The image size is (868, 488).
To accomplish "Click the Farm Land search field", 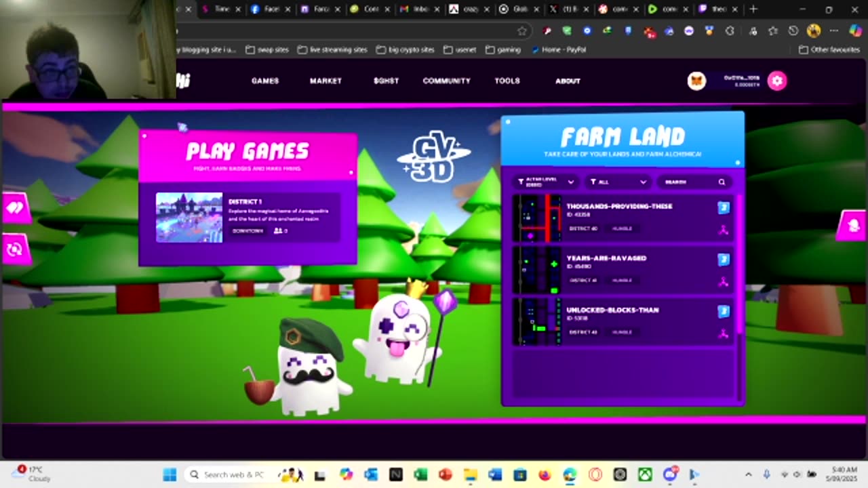I will click(x=695, y=182).
